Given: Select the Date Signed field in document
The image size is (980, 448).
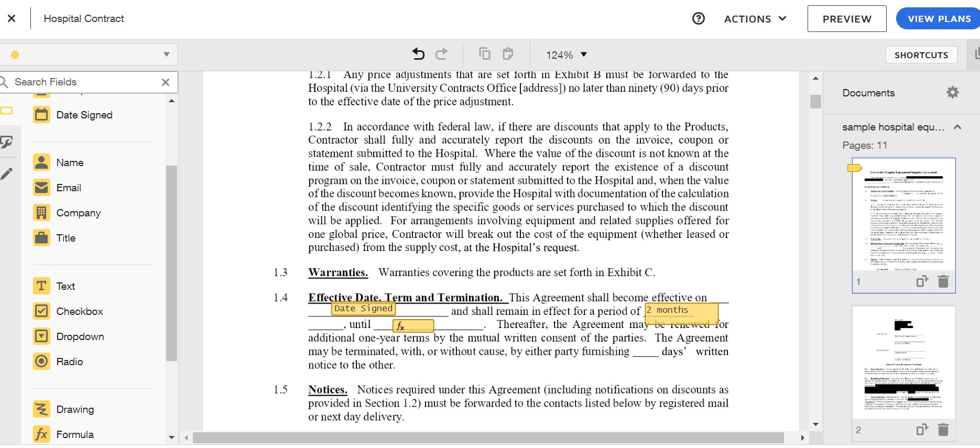Looking at the screenshot, I should 363,309.
